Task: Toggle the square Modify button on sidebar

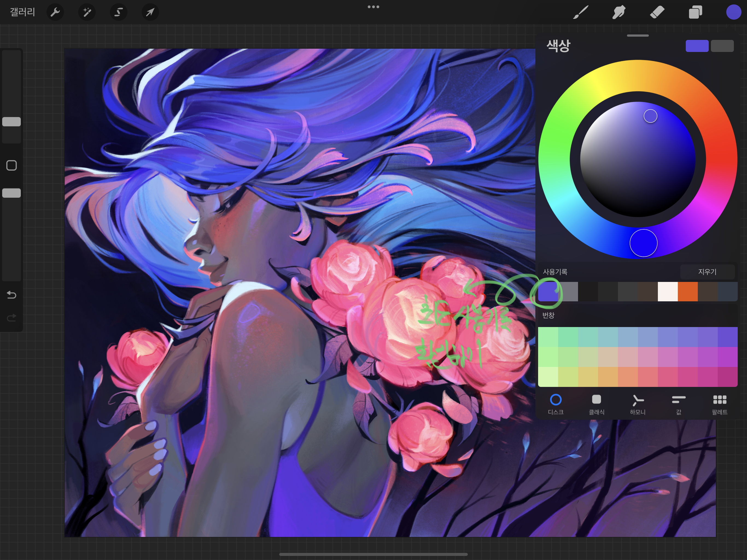Action: pos(11,165)
